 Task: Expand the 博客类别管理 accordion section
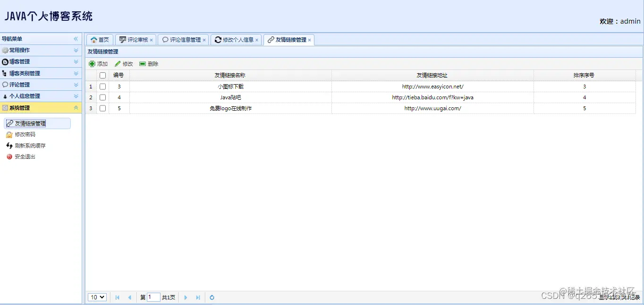click(76, 73)
